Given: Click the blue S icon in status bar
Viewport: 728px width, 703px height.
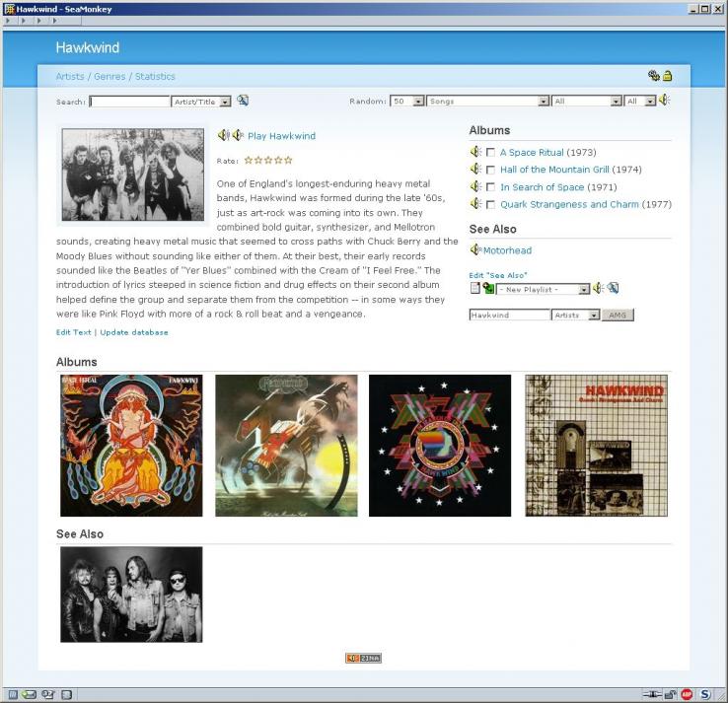Looking at the screenshot, I should tap(705, 695).
